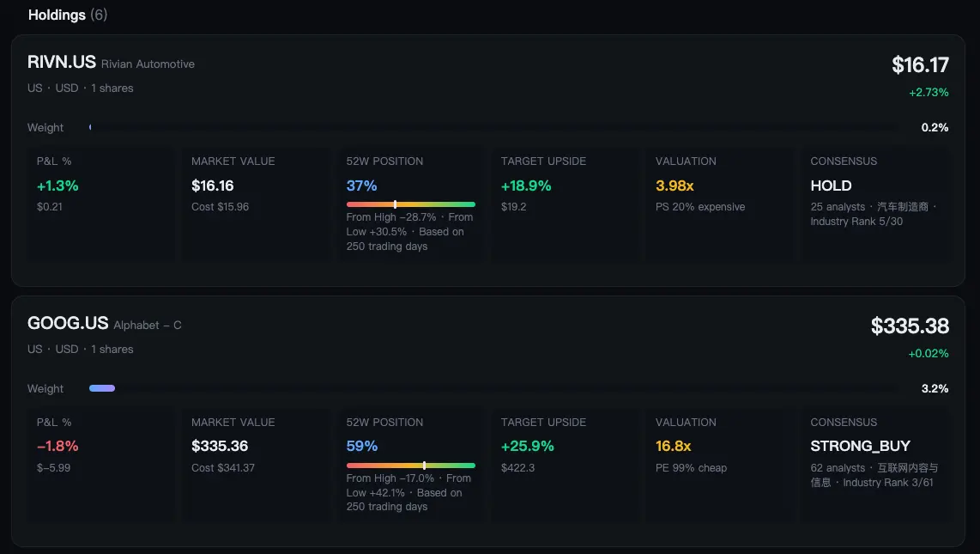This screenshot has height=554, width=980.
Task: Click GOOG consensus STRONG_BUY rating
Action: [x=860, y=447]
